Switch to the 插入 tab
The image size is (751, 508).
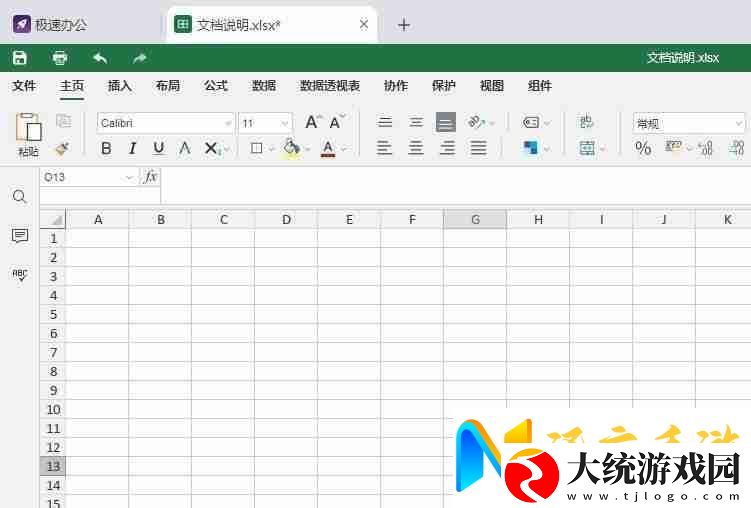120,86
